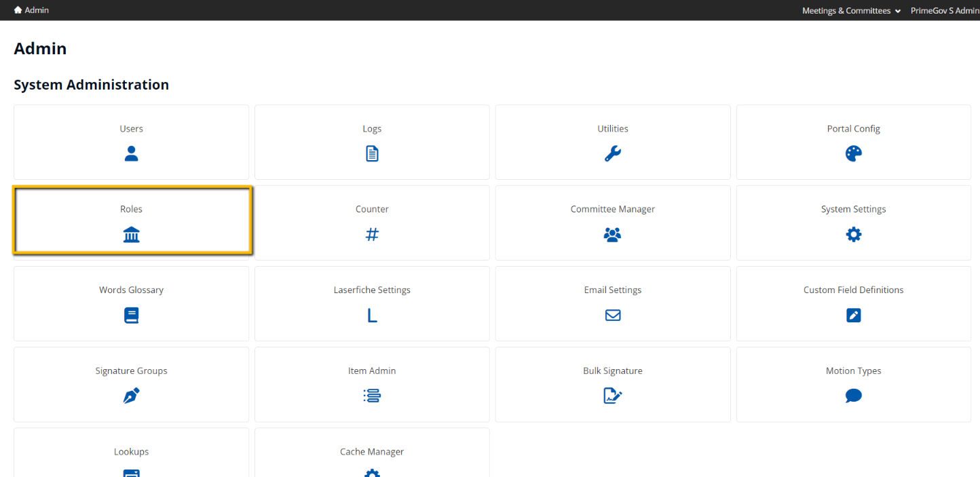Open Signature Groups tile label
The height and width of the screenshot is (477, 980).
coord(131,370)
